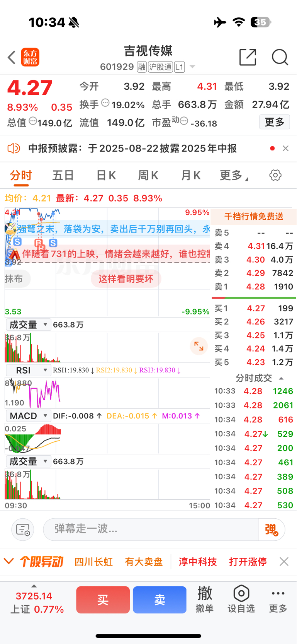Switch to the 五日 tab
This screenshot has height=644, width=297.
click(x=63, y=175)
